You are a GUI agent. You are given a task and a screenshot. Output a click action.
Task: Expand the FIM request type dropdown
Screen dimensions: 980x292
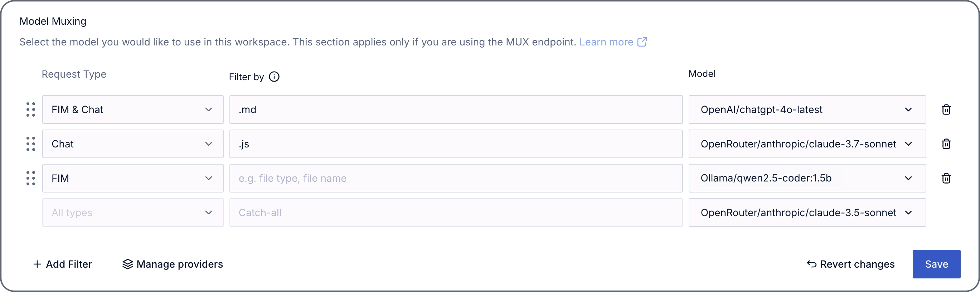pyautogui.click(x=133, y=178)
